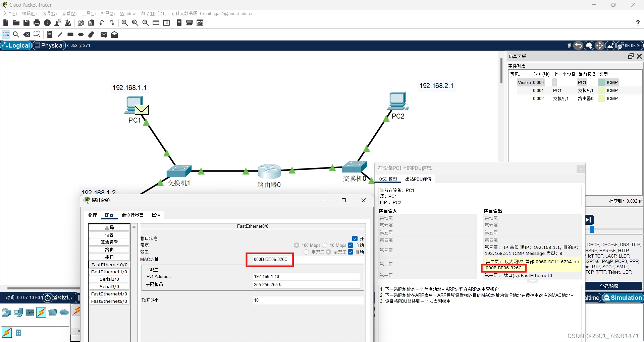Click the Print icon in toolbar
The width and height of the screenshot is (644, 342).
click(x=37, y=23)
